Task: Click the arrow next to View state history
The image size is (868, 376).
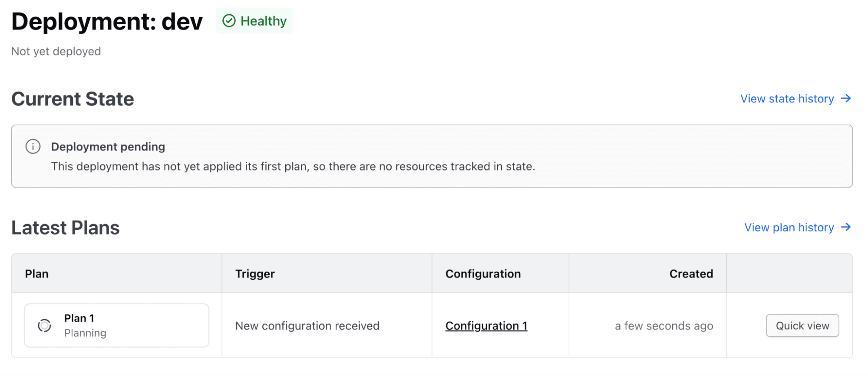Action: point(846,99)
